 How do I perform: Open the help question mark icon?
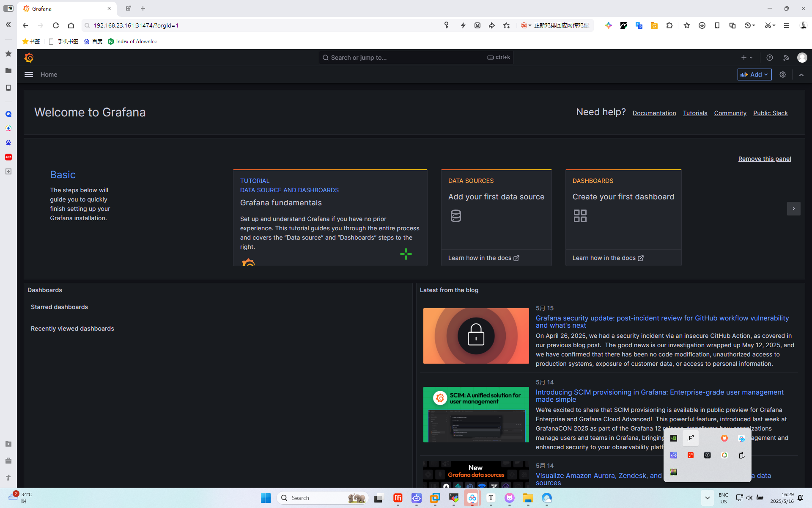pos(770,58)
